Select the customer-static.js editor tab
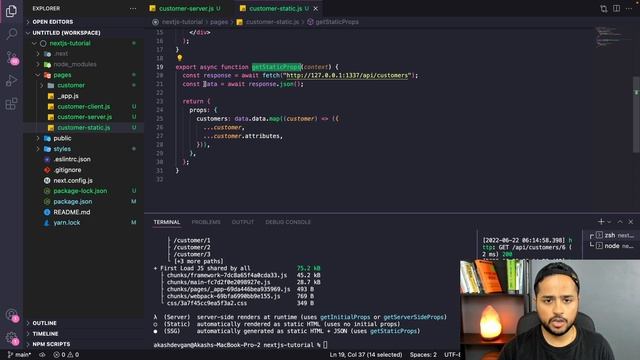 276,9
